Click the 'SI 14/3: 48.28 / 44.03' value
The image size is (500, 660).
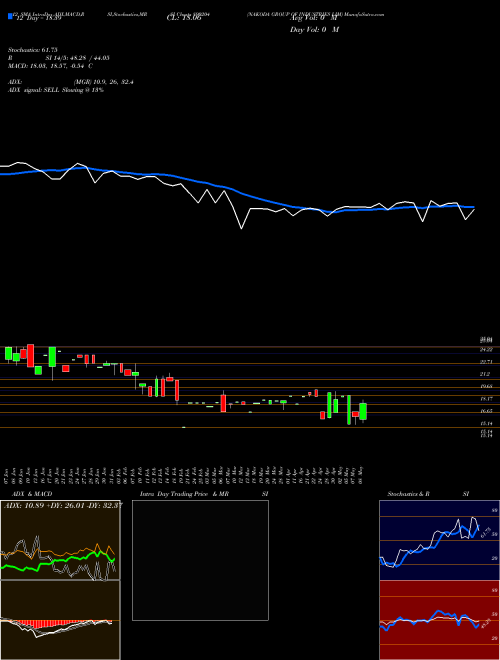(78, 58)
